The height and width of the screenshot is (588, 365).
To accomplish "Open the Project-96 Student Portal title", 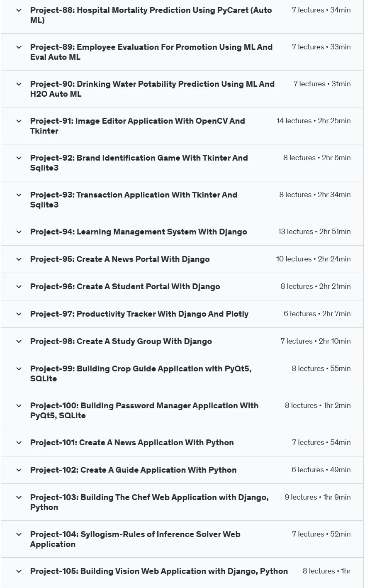I will tap(125, 287).
